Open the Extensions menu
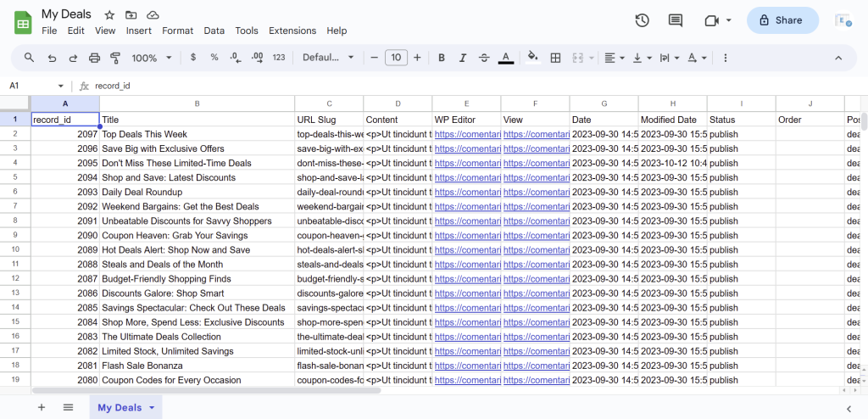The image size is (868, 419). pos(292,31)
